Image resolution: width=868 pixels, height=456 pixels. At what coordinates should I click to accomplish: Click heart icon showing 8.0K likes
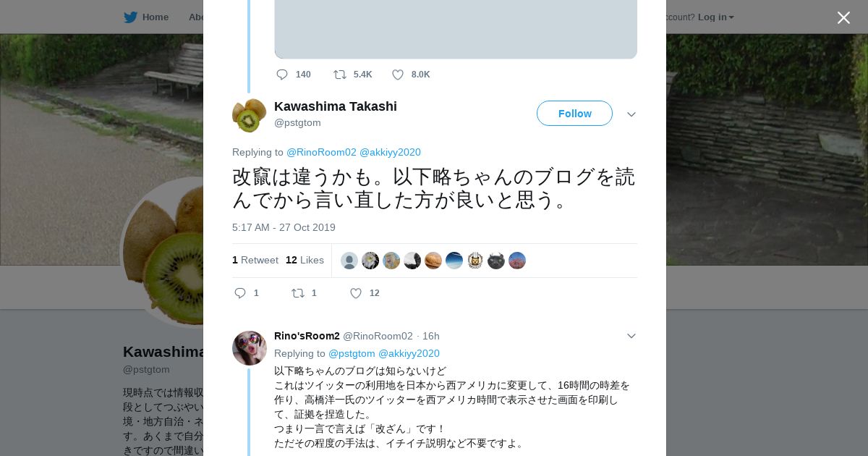(398, 75)
